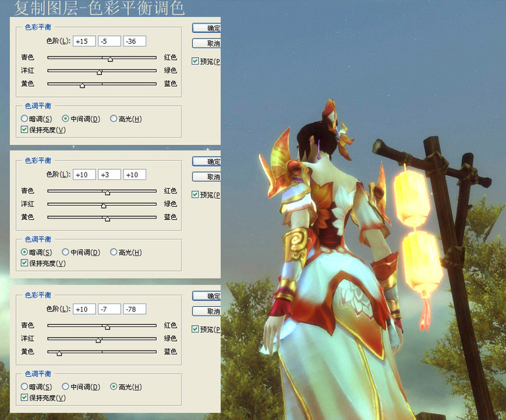Click 取消 in the top Color Balance dialog
This screenshot has width=506, height=420.
pyautogui.click(x=206, y=43)
